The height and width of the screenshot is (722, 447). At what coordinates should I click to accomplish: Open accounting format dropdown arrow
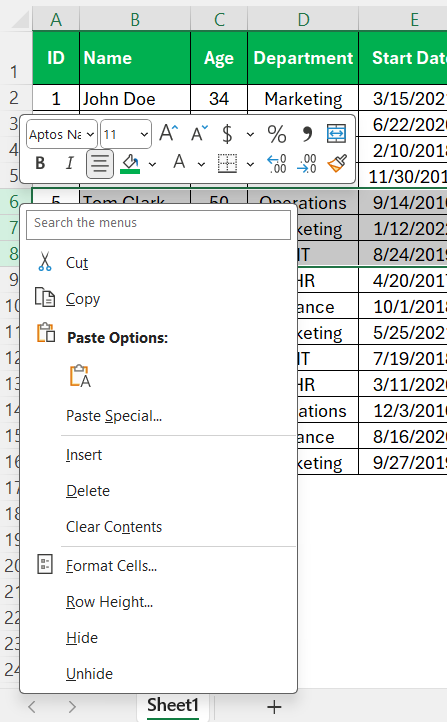[x=250, y=135]
